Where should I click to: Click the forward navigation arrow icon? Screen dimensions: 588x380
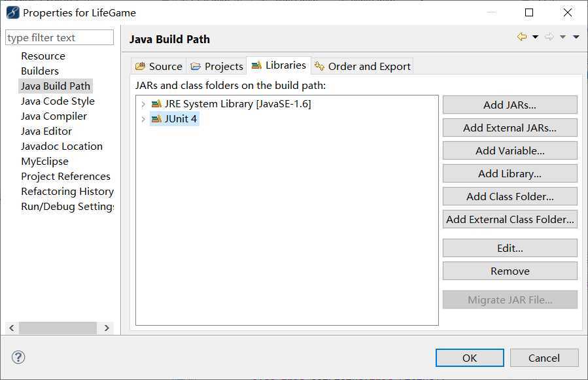pos(549,37)
